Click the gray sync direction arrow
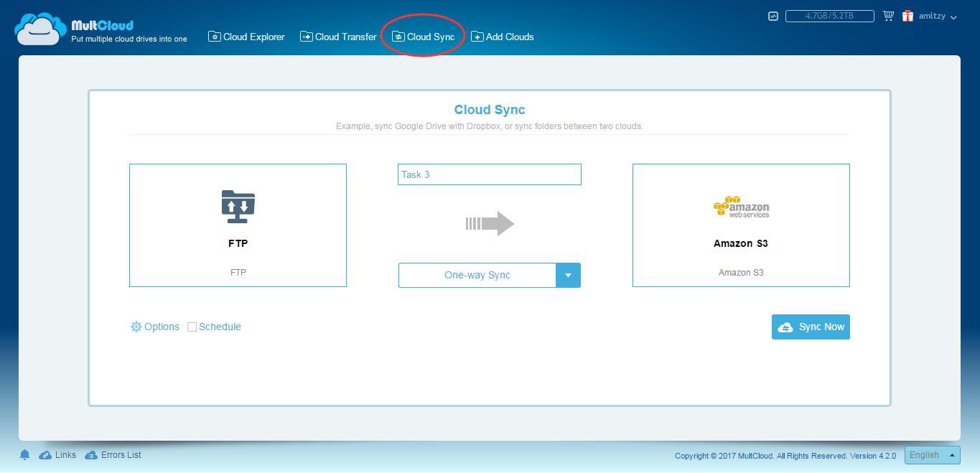Viewport: 980px width, 473px height. point(490,223)
